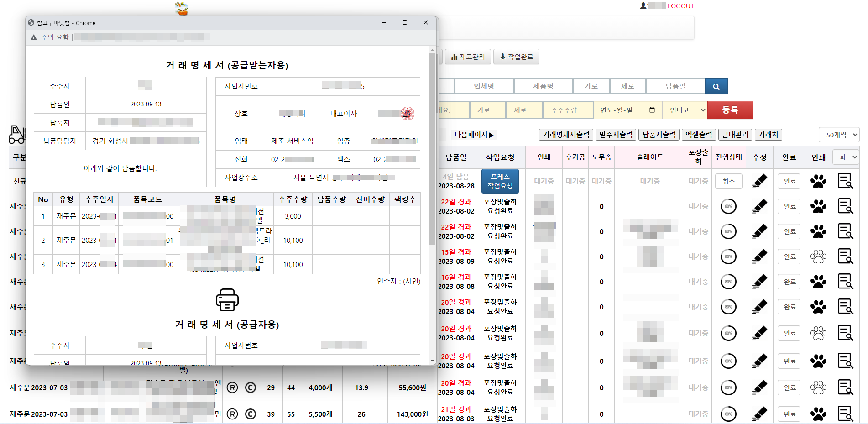This screenshot has width=868, height=424.
Task: Click the © icon in the 4,000개 row
Action: (251, 387)
